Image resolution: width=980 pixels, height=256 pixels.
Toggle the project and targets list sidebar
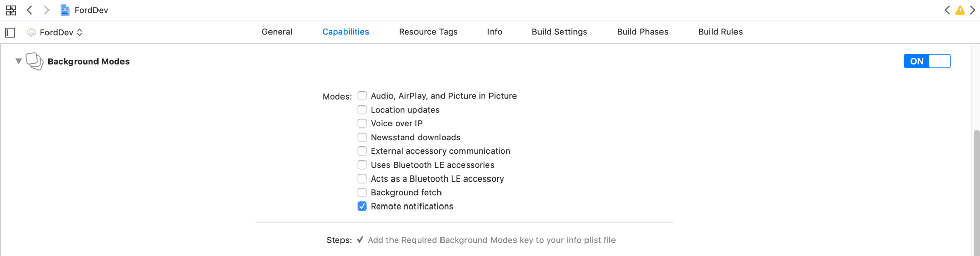click(10, 33)
